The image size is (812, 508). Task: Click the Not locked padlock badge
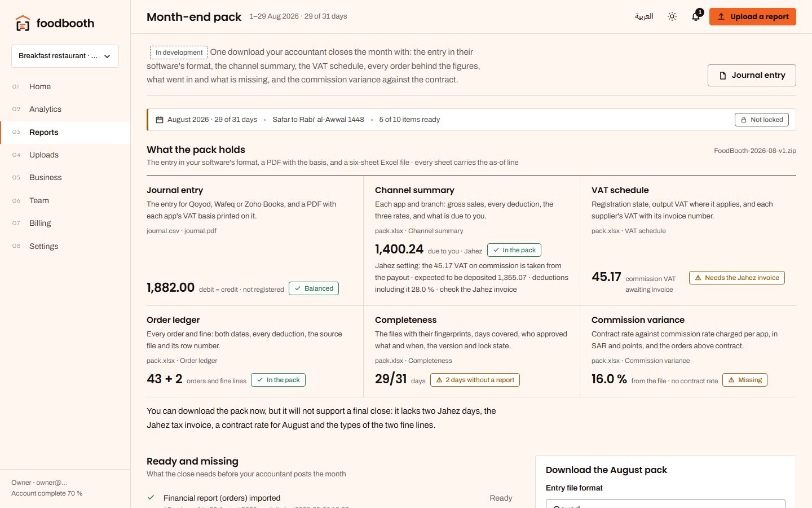[762, 120]
